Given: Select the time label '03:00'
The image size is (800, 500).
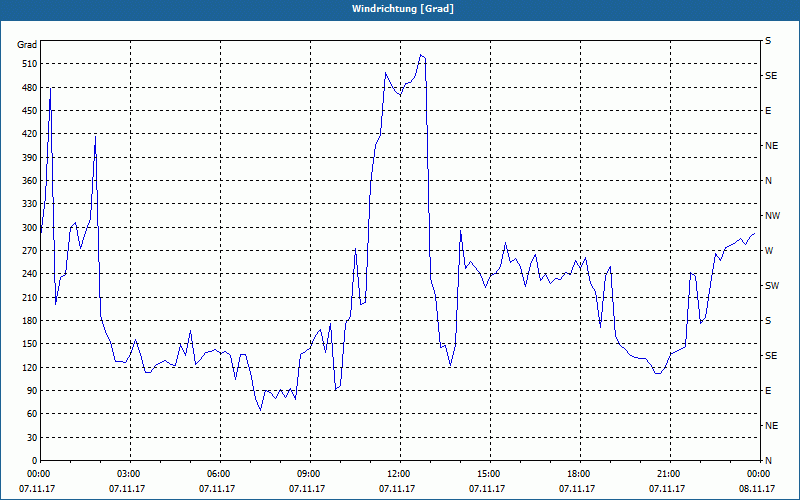Looking at the screenshot, I should 127,473.
